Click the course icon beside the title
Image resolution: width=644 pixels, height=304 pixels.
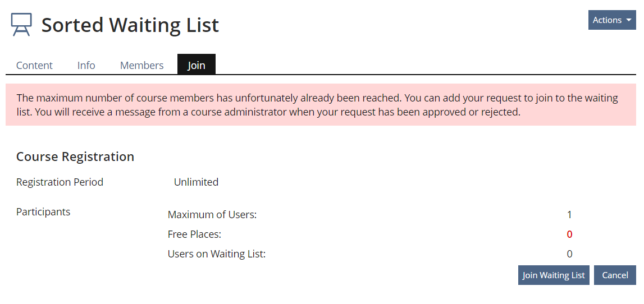coord(21,25)
